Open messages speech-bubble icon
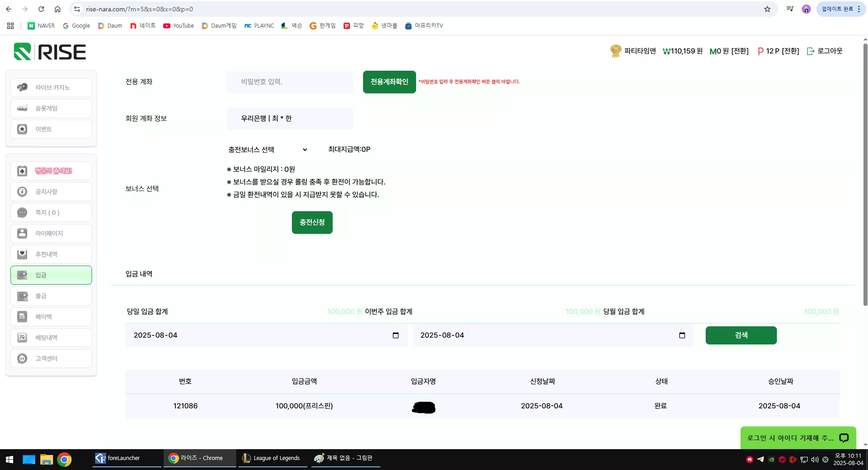Viewport: 868px width, 470px height. 22,213
